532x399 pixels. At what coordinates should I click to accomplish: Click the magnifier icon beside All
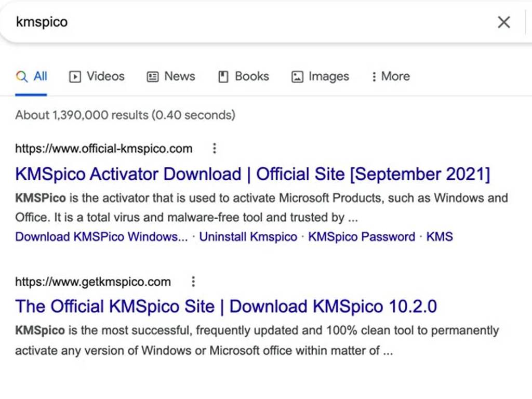pyautogui.click(x=22, y=76)
